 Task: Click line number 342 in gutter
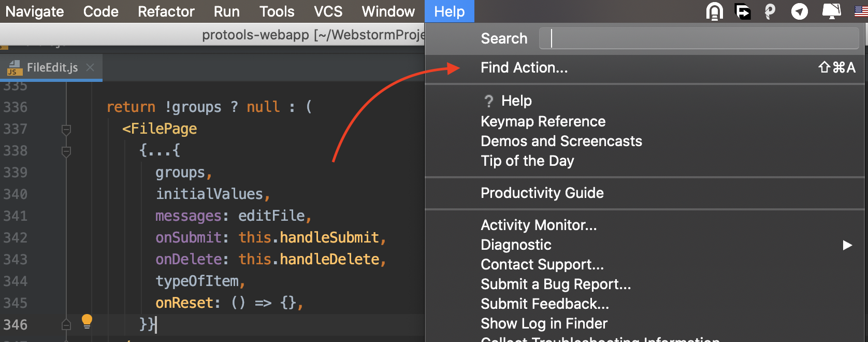[x=16, y=238]
